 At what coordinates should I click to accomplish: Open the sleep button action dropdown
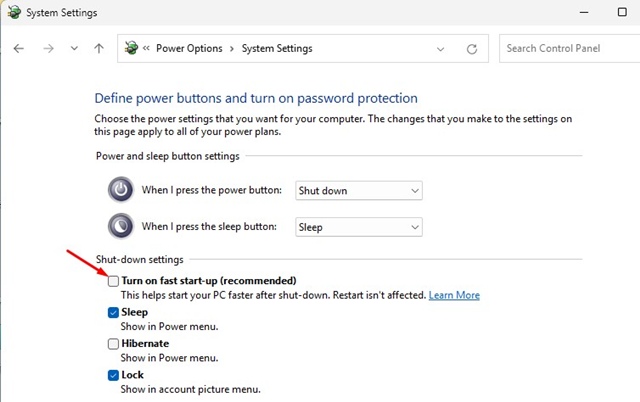coord(358,227)
